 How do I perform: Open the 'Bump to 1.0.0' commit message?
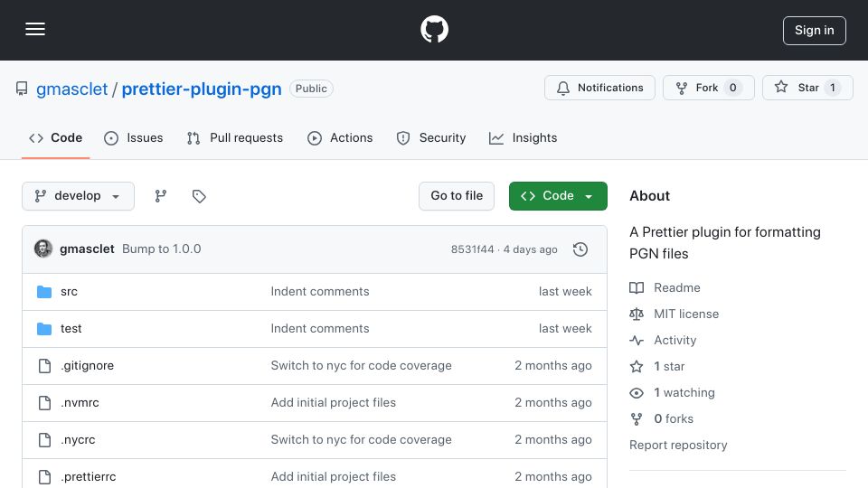pos(162,249)
